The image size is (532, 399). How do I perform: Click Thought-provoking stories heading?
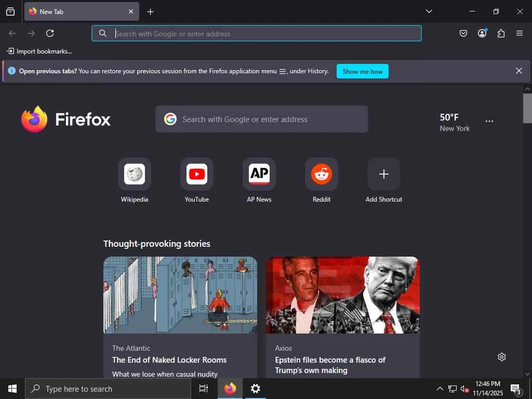click(157, 244)
